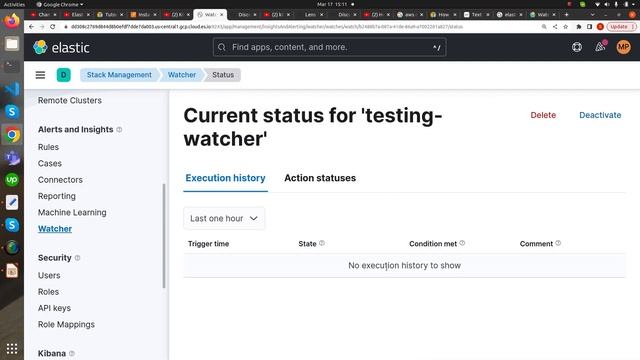Open the newsfeed notifications icon
This screenshot has height=360, width=640.
pos(600,47)
